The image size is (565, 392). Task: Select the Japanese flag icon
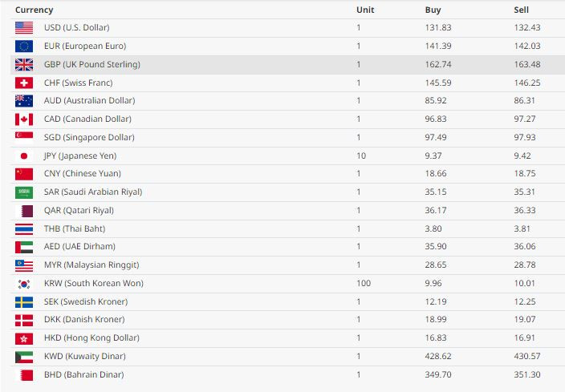point(24,156)
